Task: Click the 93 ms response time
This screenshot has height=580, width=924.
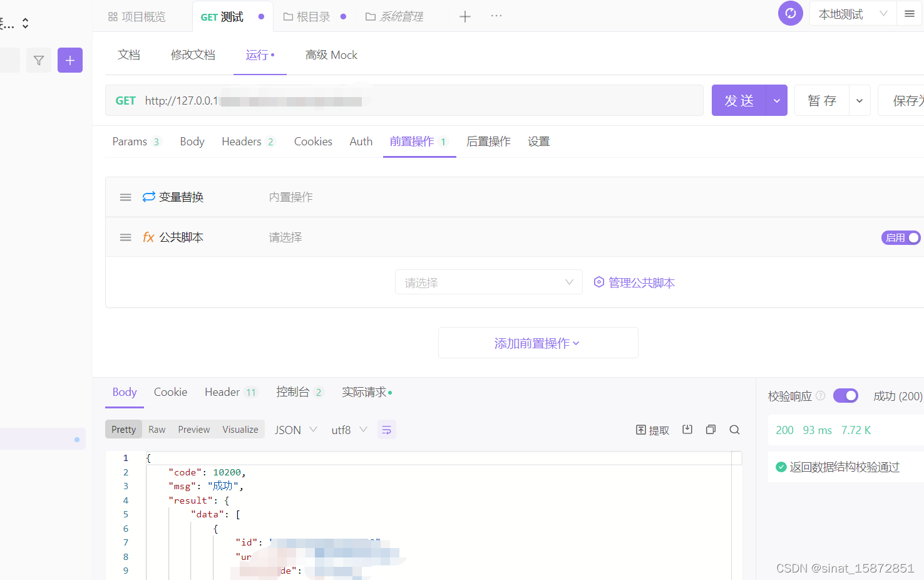Action: pyautogui.click(x=818, y=430)
